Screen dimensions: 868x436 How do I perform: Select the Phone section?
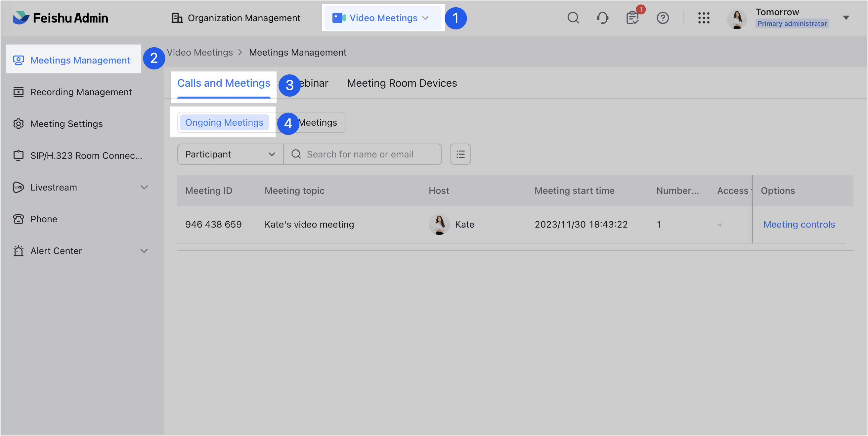(43, 219)
